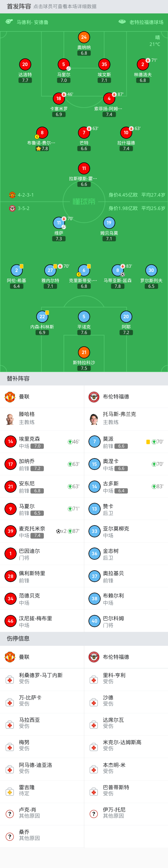This screenshot has height=868, width=168.
Task: Open Strakosha's number 21 goalkeeper icon
Action: [84, 352]
